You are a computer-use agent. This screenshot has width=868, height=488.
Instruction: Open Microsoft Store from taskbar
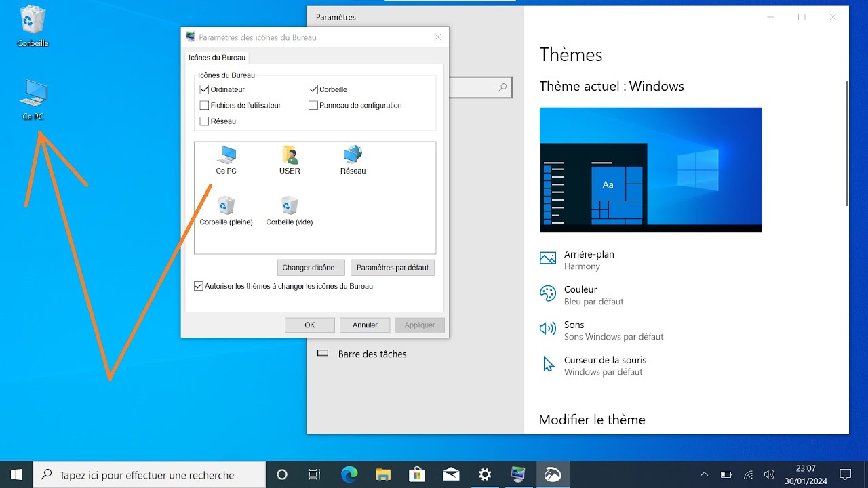coord(417,474)
